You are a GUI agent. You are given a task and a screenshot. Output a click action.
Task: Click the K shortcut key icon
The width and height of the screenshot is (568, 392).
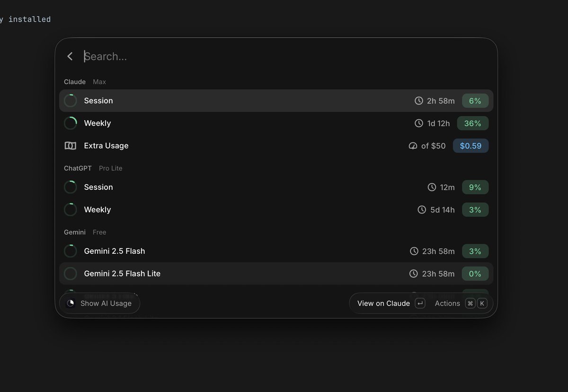click(x=482, y=303)
